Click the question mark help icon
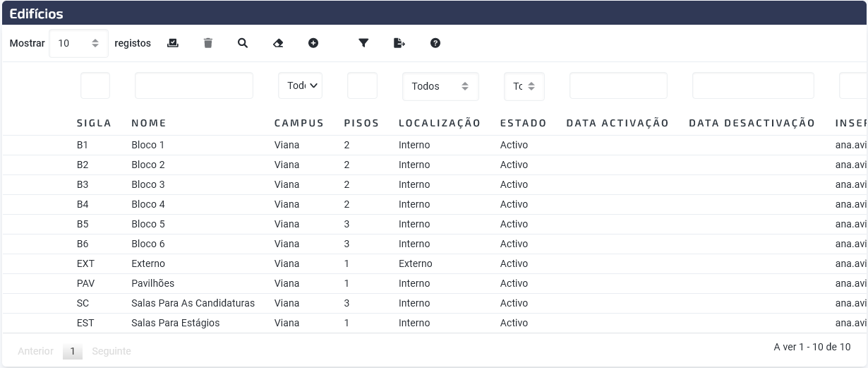 click(435, 43)
